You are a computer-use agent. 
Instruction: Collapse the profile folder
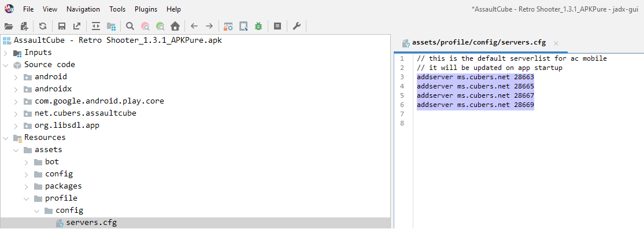point(26,198)
